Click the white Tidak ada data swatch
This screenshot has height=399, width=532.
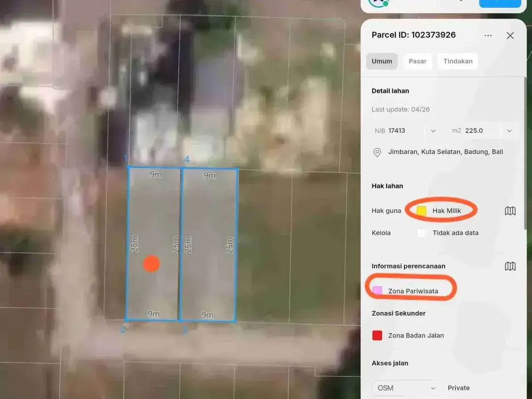click(421, 233)
